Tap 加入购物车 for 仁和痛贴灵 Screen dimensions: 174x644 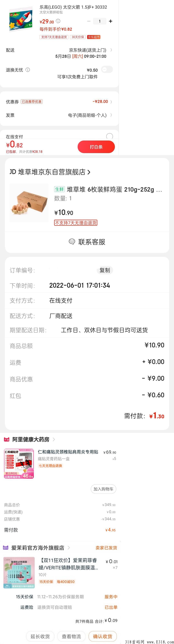[103, 489]
